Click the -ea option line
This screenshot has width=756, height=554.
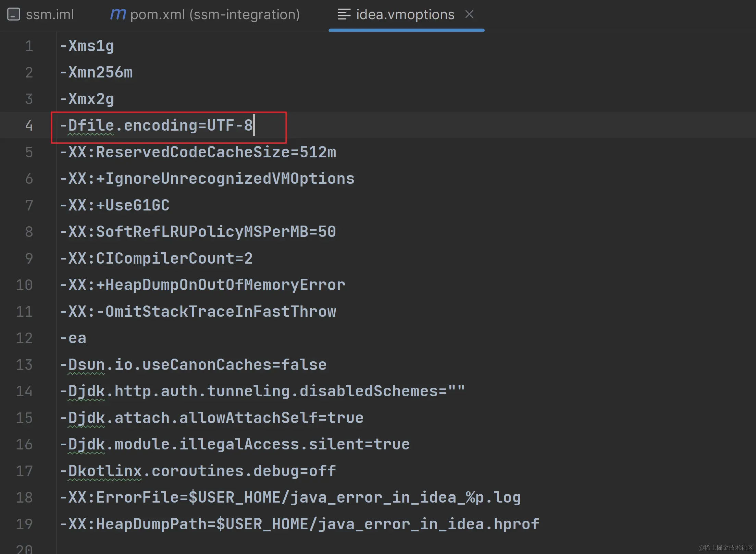[73, 338]
